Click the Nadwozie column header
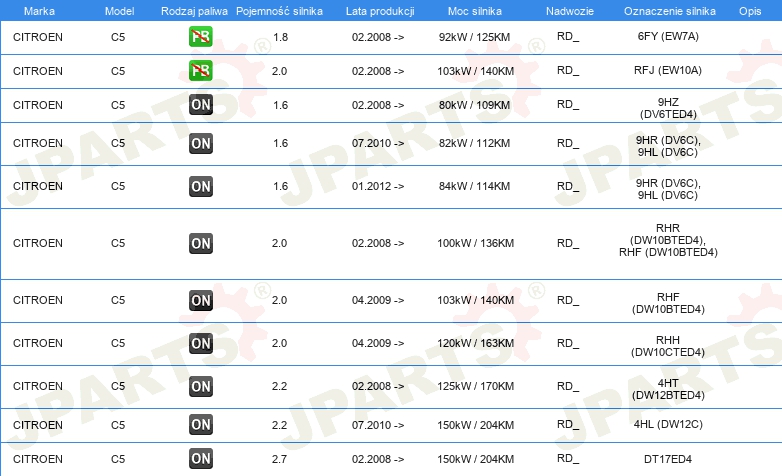782x476 pixels. 570,11
